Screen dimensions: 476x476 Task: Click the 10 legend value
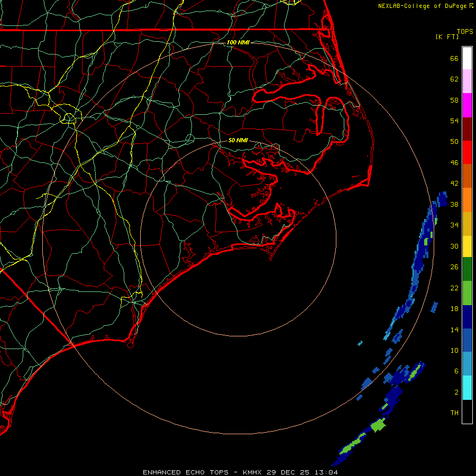454,351
